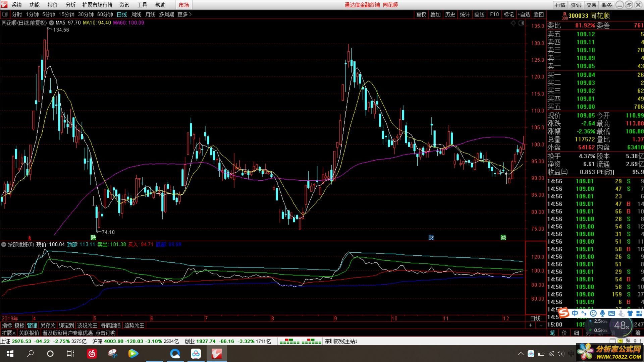Open Wi-Fi network icon in tray
This screenshot has height=362, width=644.
(x=551, y=354)
